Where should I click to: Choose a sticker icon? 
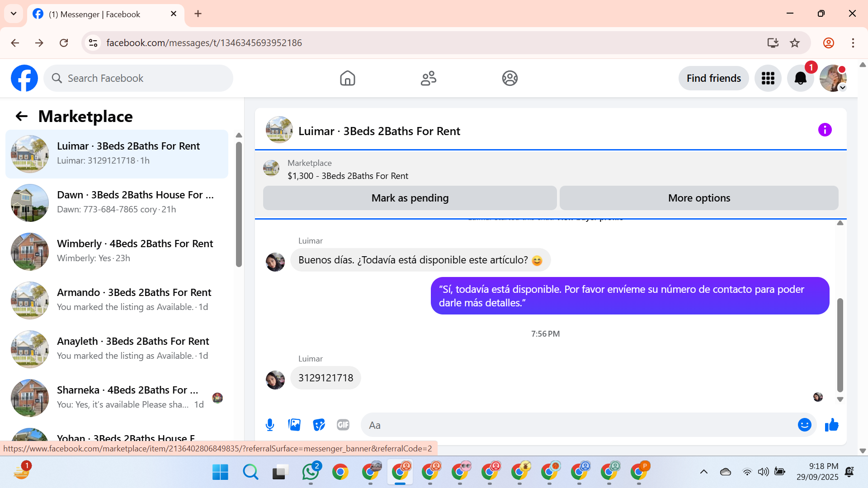pos(319,425)
